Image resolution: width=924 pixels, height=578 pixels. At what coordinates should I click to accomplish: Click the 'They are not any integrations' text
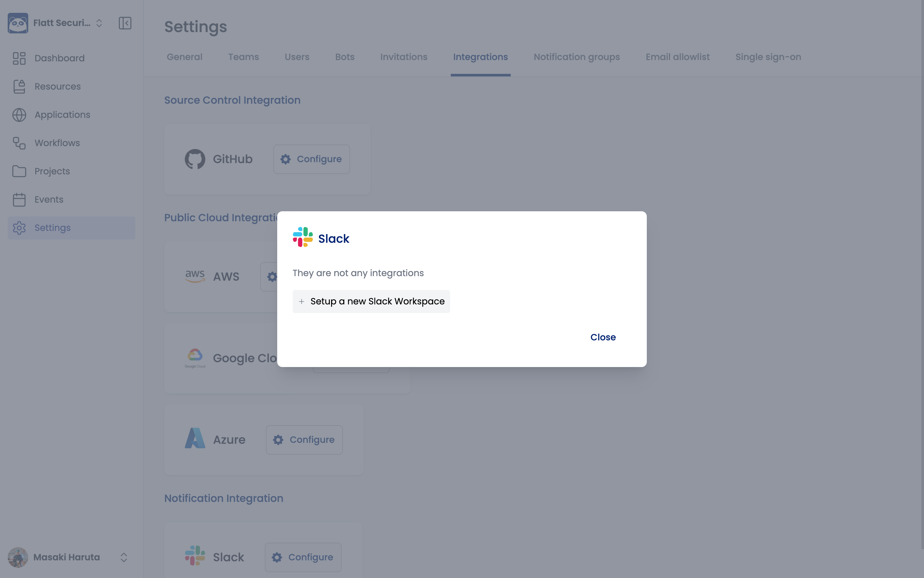click(x=358, y=273)
